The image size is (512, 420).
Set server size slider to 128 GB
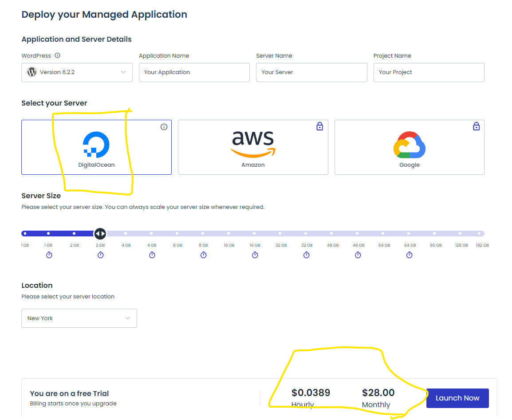460,234
